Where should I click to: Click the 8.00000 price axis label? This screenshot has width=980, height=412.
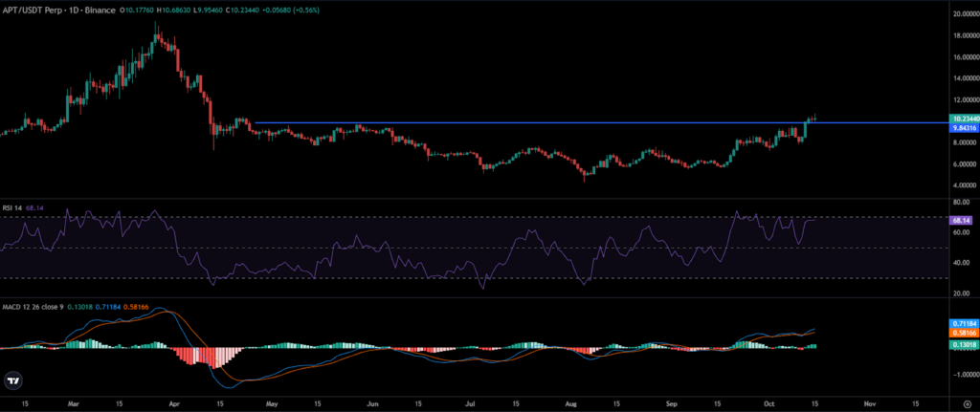pos(963,142)
